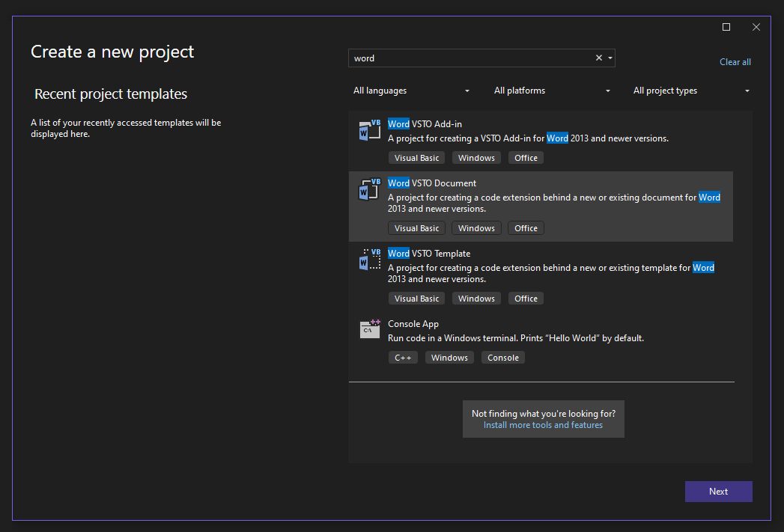The image size is (784, 532).
Task: Click Visual Basic tag under Word VSTO Document
Action: coord(416,228)
